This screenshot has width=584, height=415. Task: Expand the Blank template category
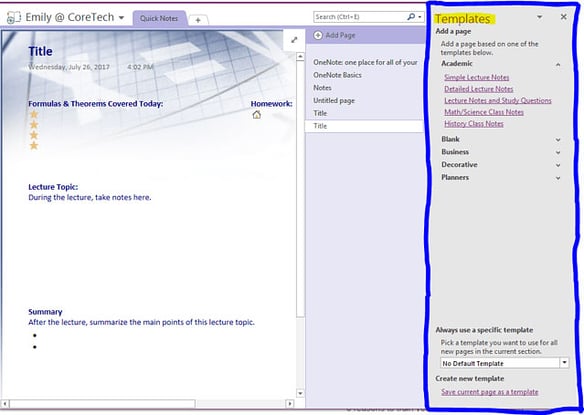pos(558,140)
